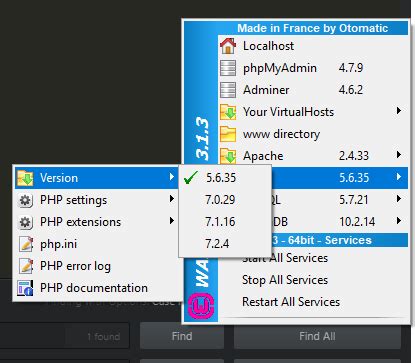The image size is (415, 363).
Task: Open PHP error log entry
Action: click(97, 266)
